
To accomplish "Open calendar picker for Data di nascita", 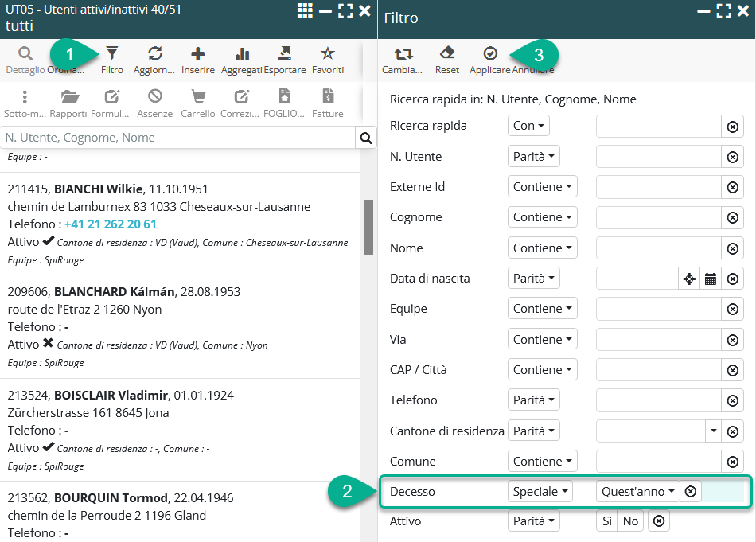I will click(x=711, y=279).
